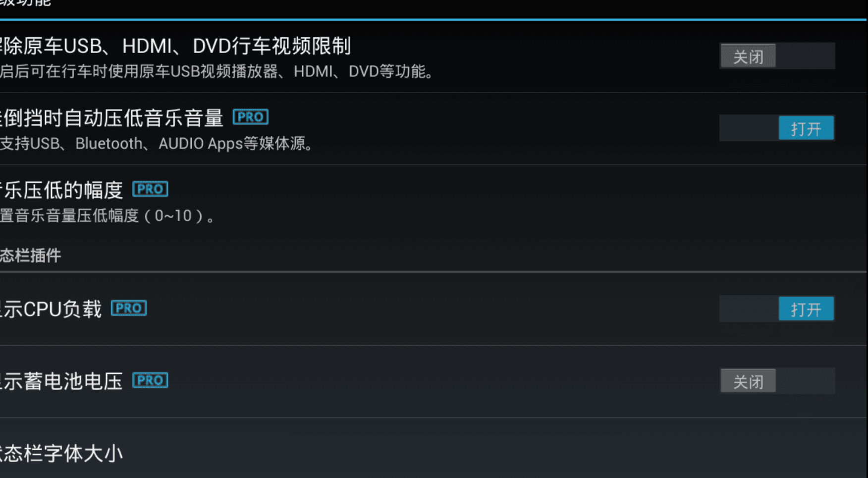Turn off auto-lower music volume in reverse
The image size is (868, 478).
point(777,128)
